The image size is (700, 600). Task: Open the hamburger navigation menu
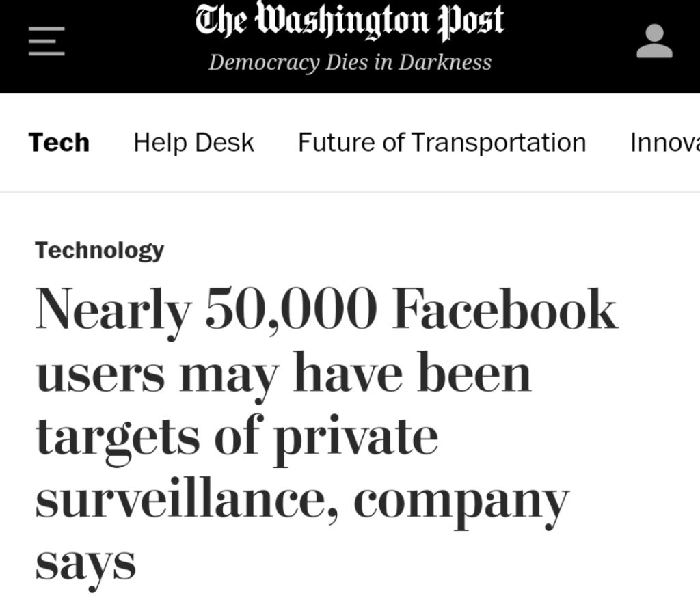46,41
